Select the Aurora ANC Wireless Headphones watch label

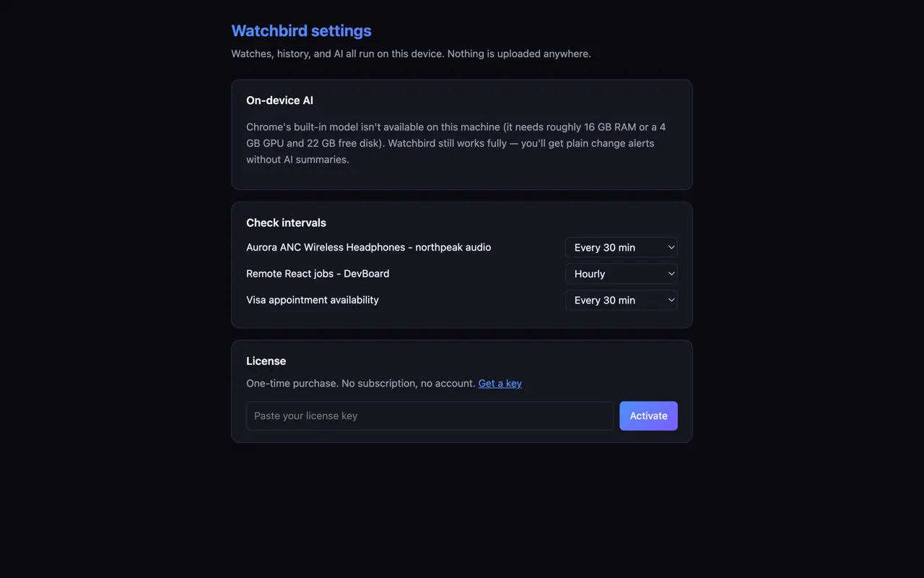tap(368, 247)
